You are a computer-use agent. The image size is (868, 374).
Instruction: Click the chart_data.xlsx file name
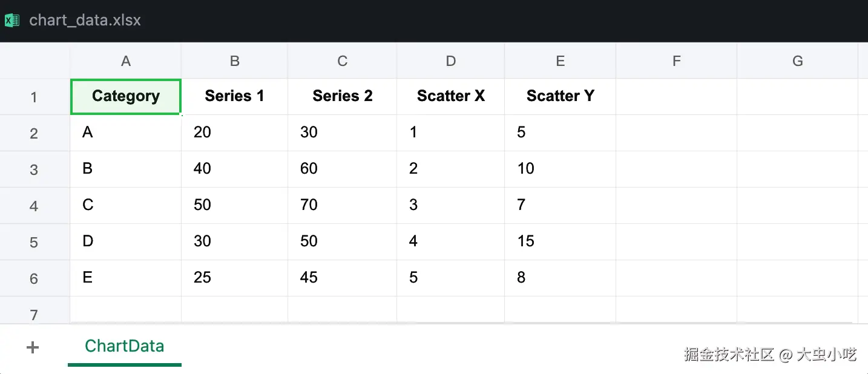pos(85,20)
